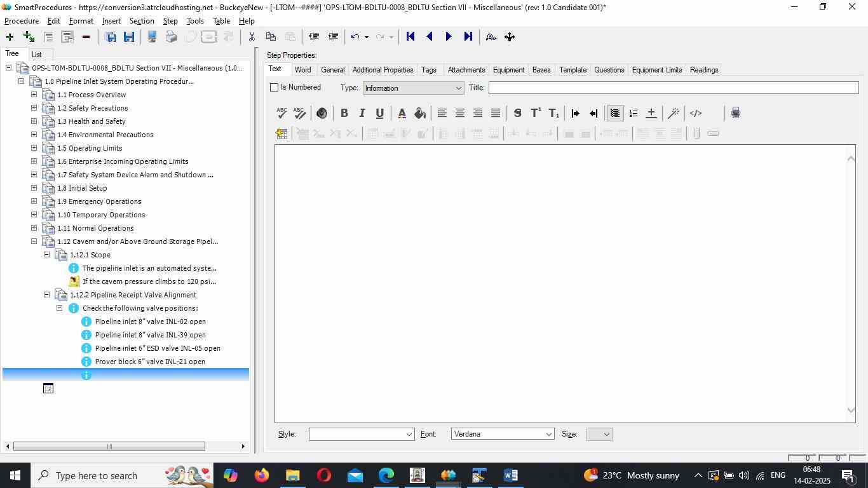
Task: Open the Procedure menu
Action: (x=22, y=21)
